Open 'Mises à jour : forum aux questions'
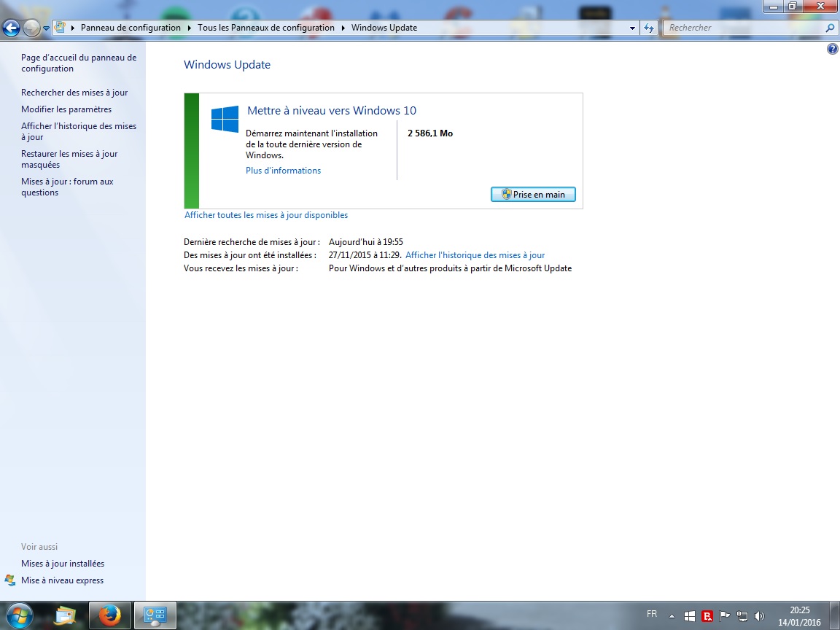The image size is (840, 630). click(67, 187)
